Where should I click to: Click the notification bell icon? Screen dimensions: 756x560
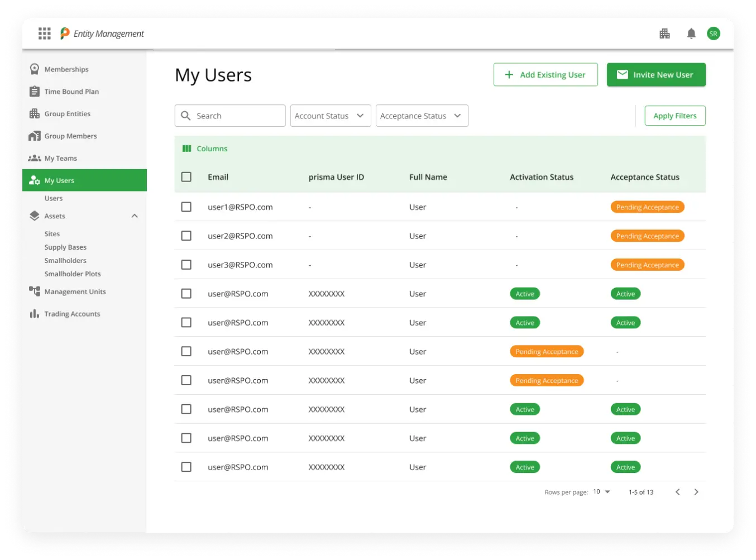[691, 33]
